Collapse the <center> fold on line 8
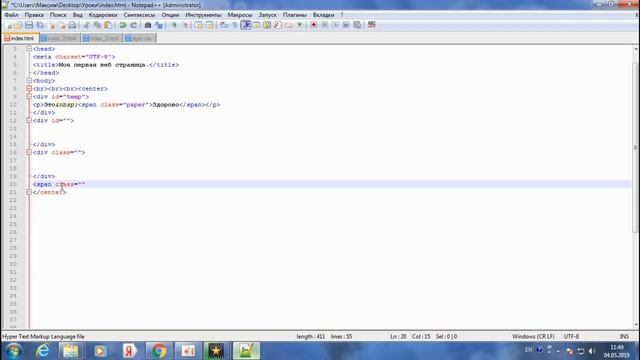Viewport: 640px width, 360px height. [29, 89]
